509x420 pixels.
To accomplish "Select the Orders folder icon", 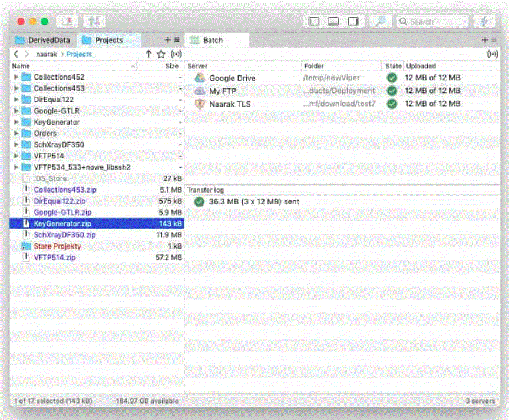I will [27, 133].
